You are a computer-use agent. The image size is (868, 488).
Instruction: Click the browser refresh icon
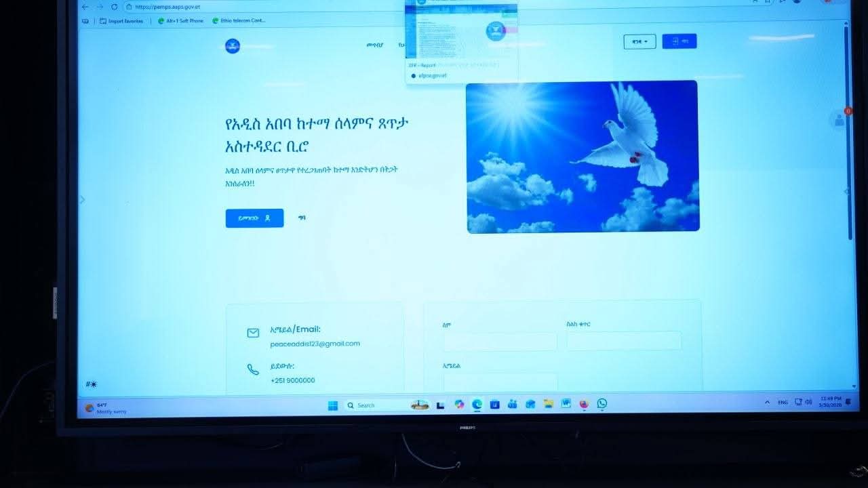[x=114, y=7]
